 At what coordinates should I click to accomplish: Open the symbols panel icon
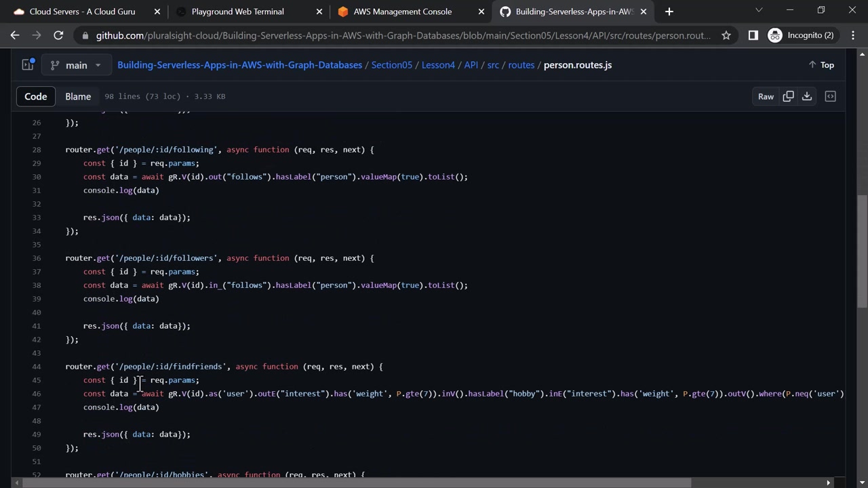[830, 96]
